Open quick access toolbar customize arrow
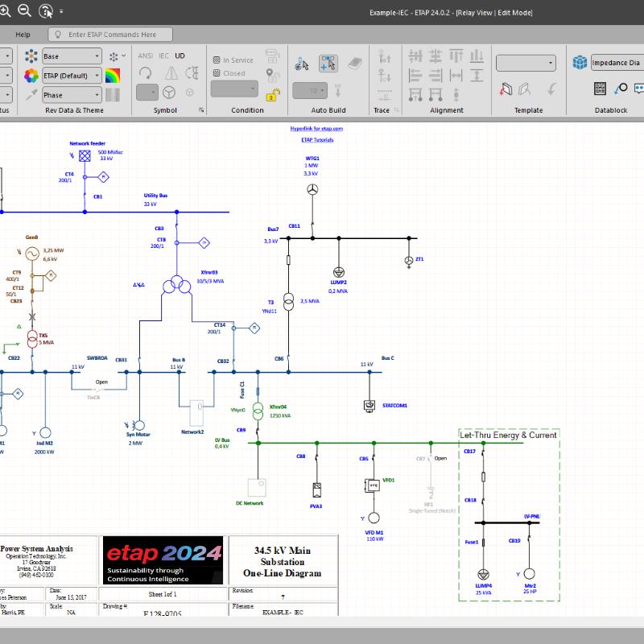 tap(61, 11)
